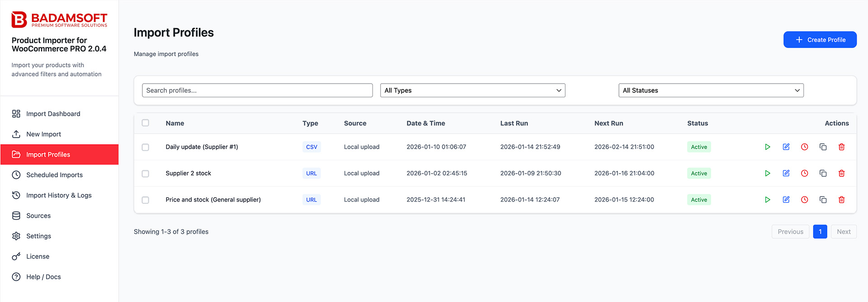Edit the Price and stock (General supplier) profile
Image resolution: width=868 pixels, height=302 pixels.
(786, 199)
